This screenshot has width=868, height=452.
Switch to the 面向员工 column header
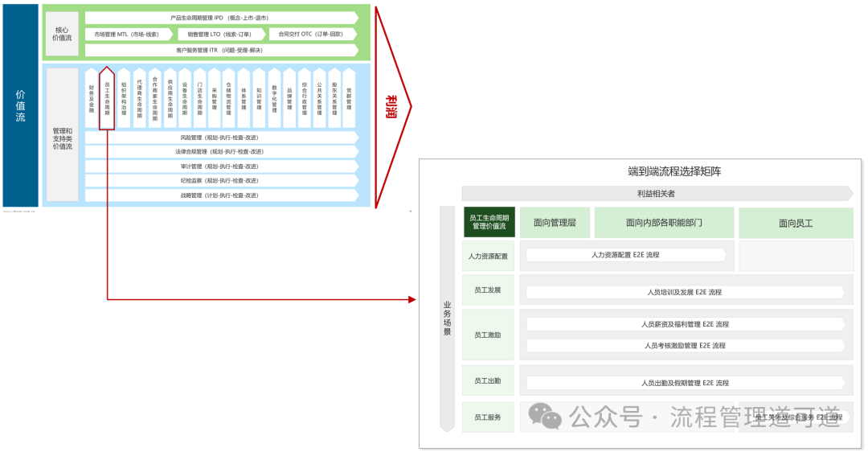(795, 223)
